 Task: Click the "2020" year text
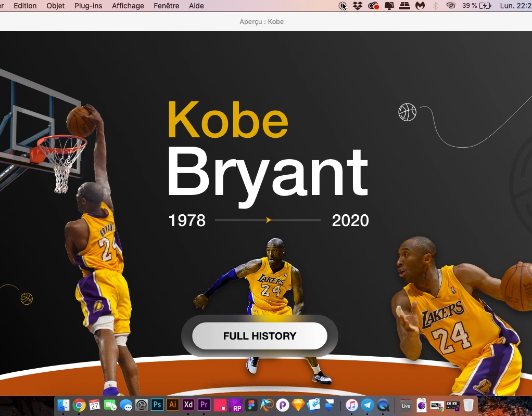[350, 220]
